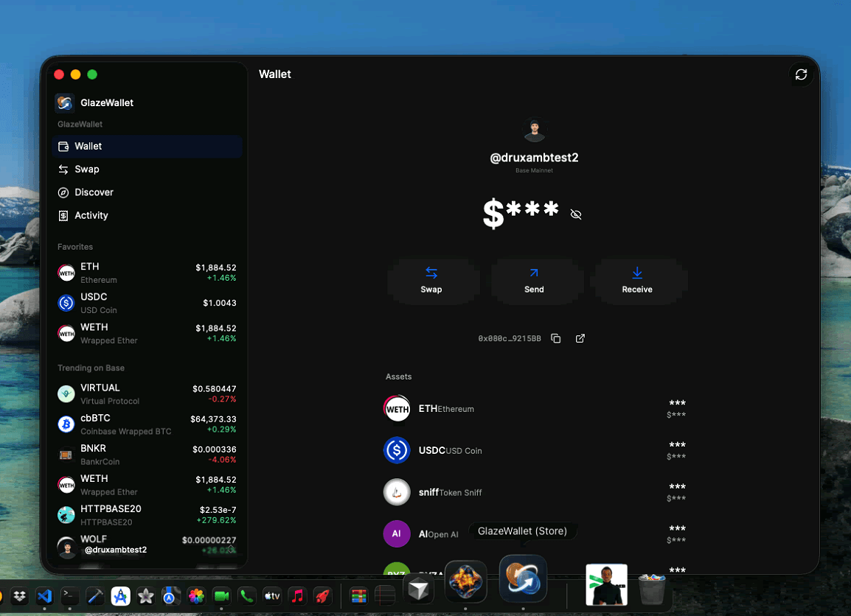851x616 pixels.
Task: Select BNKR BankrCoin trending token
Action: (x=147, y=455)
